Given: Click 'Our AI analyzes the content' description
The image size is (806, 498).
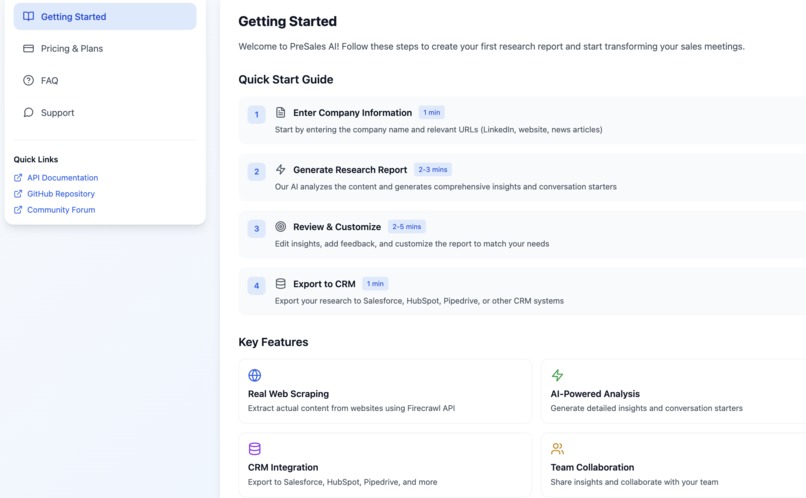Looking at the screenshot, I should click(446, 187).
